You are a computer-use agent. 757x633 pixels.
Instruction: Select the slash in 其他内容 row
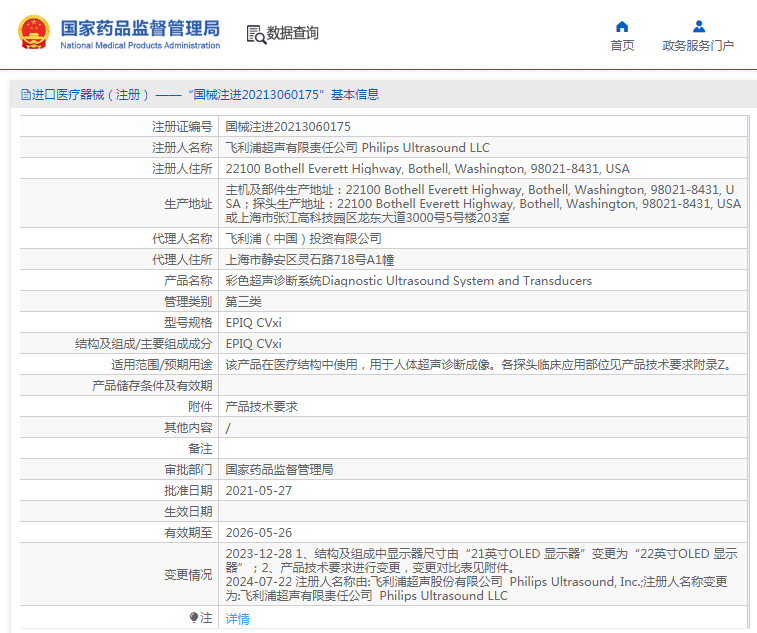pyautogui.click(x=228, y=428)
